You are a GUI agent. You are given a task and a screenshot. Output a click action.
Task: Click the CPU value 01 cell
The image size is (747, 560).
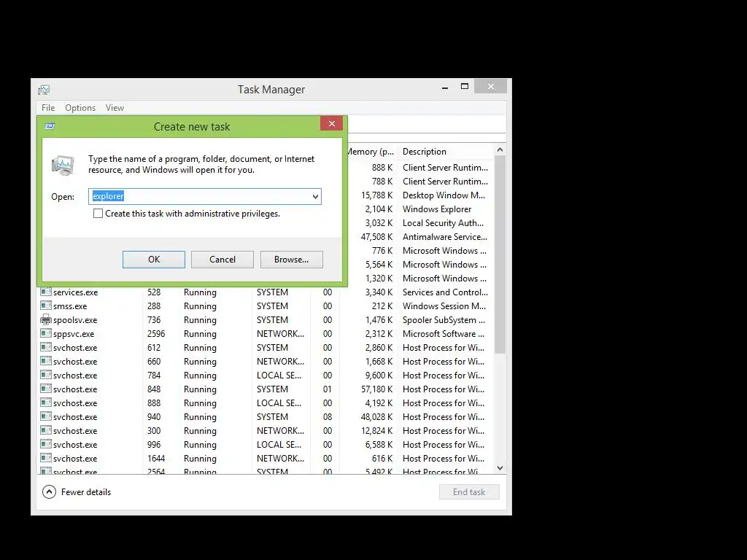click(328, 389)
